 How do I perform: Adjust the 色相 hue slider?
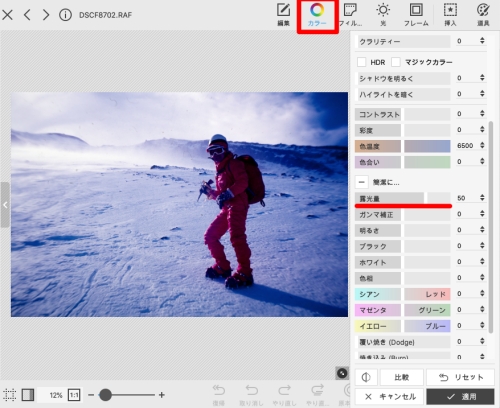pyautogui.click(x=403, y=278)
